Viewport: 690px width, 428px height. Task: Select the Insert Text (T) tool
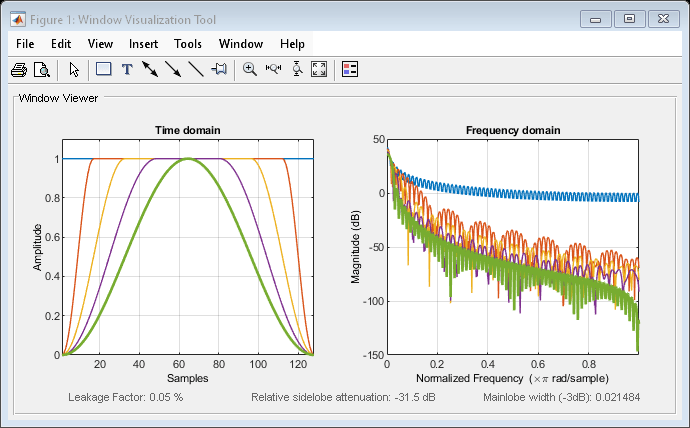127,70
